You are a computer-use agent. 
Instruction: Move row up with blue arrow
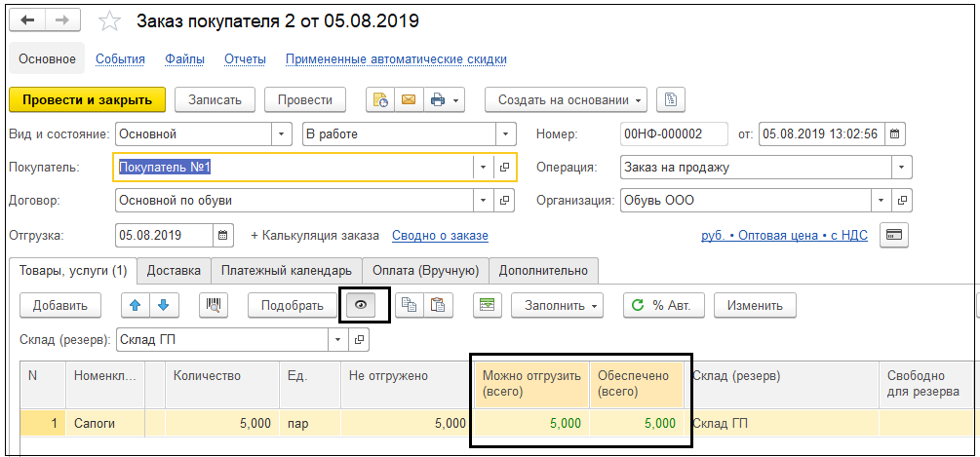[136, 305]
